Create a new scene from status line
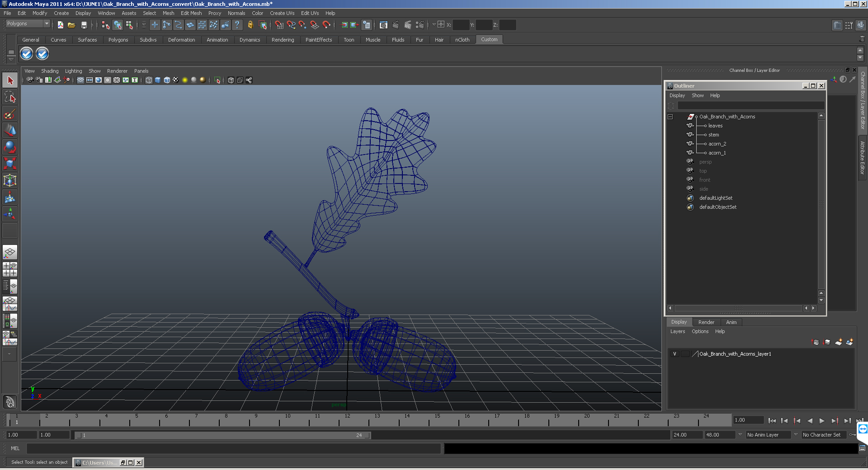This screenshot has width=868, height=470. pos(60,25)
